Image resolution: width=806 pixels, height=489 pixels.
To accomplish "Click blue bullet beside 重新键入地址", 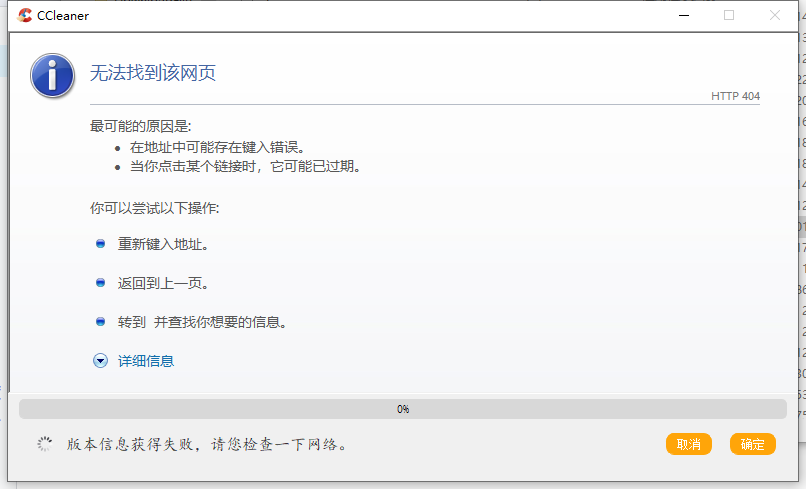I will (x=100, y=244).
